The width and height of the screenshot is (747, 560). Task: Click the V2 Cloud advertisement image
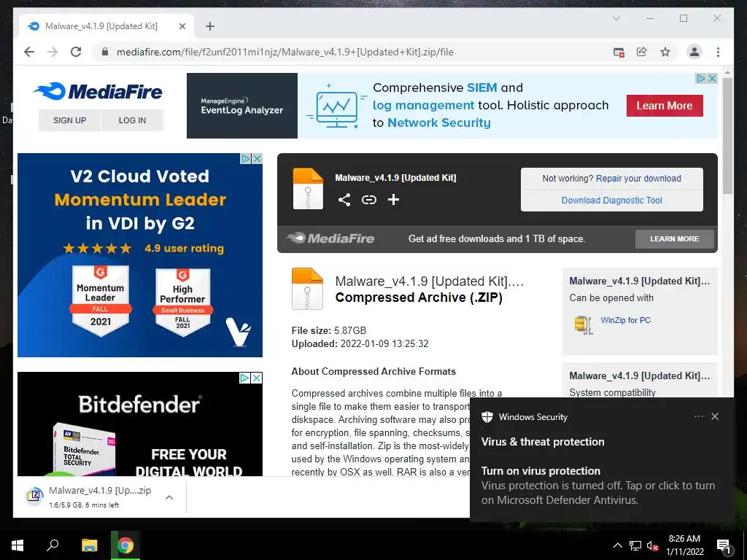140,255
